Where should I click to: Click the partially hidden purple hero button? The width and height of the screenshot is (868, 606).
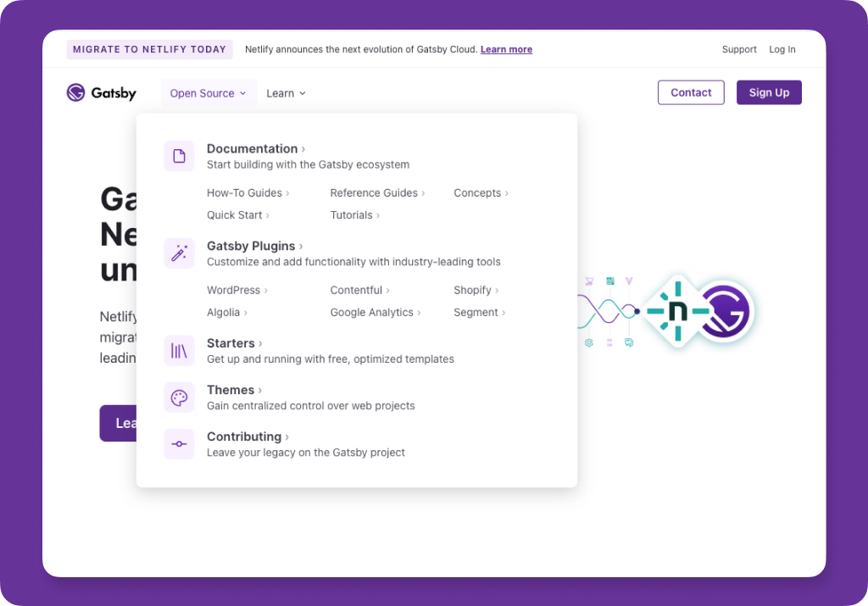click(x=118, y=424)
